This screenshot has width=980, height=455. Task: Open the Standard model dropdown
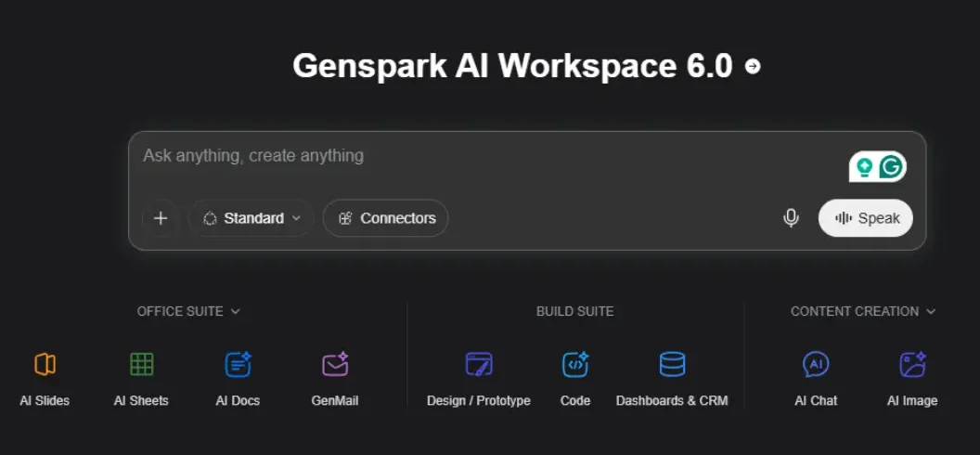[251, 218]
